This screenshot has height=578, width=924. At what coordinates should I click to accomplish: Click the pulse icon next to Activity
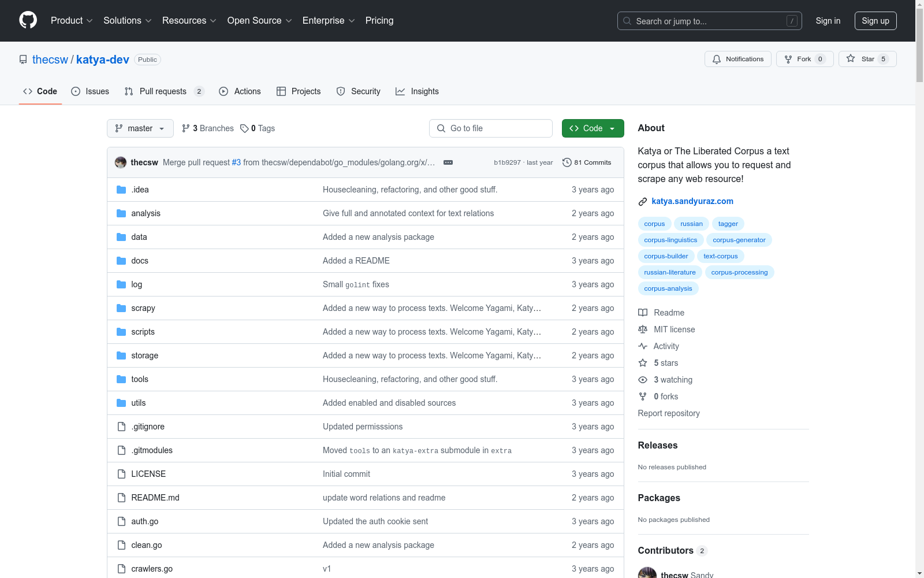pyautogui.click(x=643, y=346)
